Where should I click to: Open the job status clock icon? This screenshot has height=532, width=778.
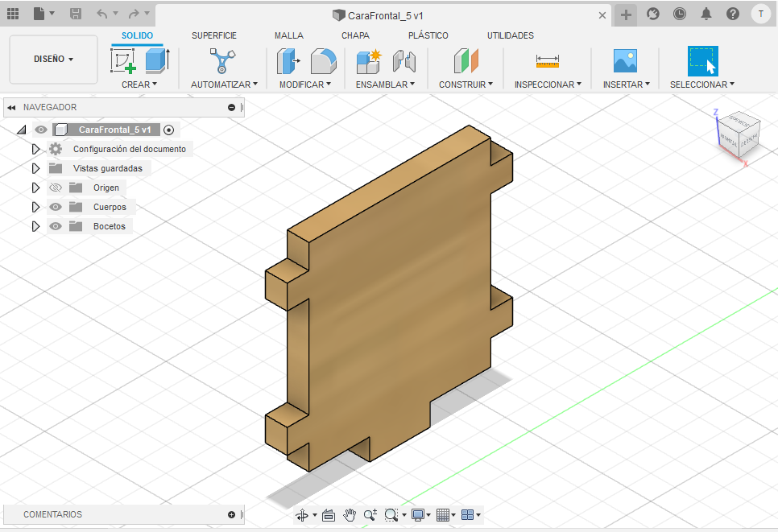point(680,14)
